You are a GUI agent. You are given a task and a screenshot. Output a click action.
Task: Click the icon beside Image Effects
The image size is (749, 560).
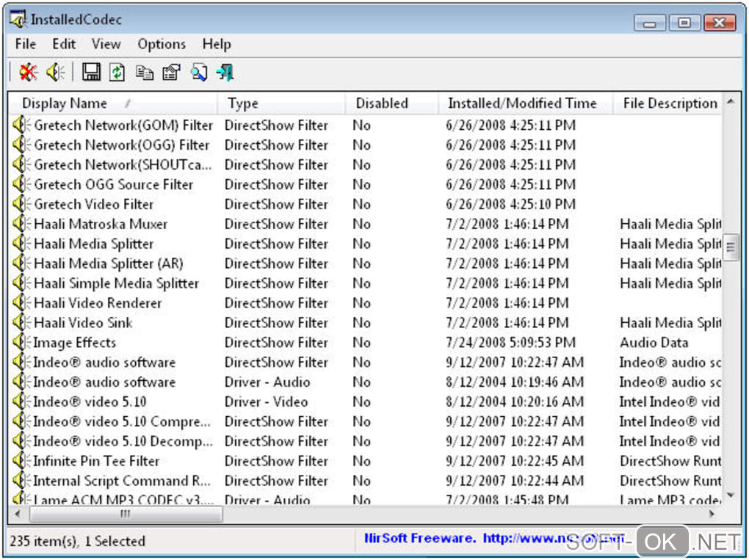[x=21, y=342]
